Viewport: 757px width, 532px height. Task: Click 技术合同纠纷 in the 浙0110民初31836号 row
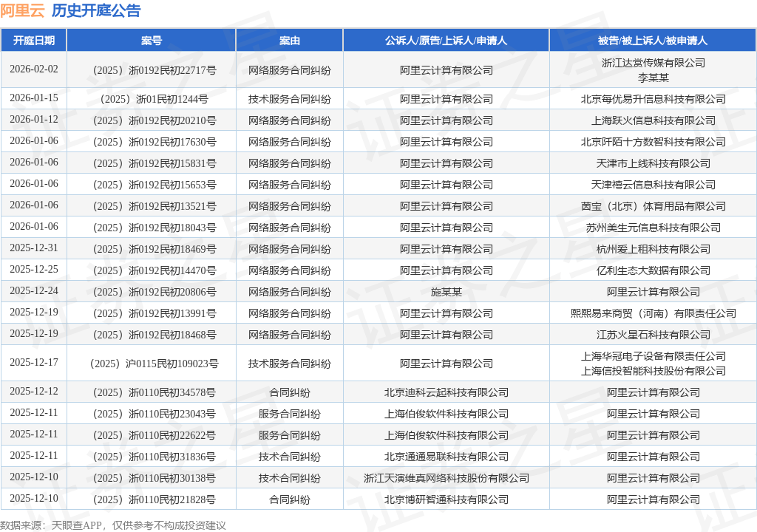pyautogui.click(x=290, y=457)
